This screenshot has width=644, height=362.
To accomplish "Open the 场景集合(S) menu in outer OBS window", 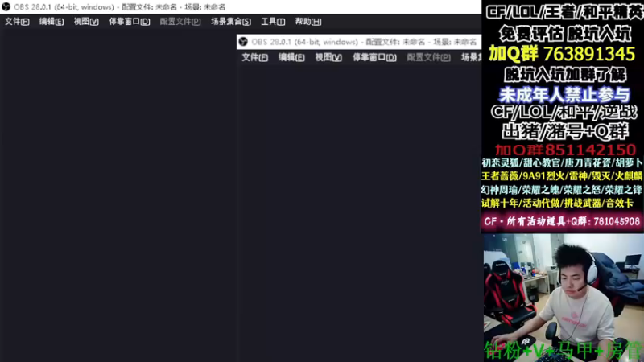I will click(231, 22).
